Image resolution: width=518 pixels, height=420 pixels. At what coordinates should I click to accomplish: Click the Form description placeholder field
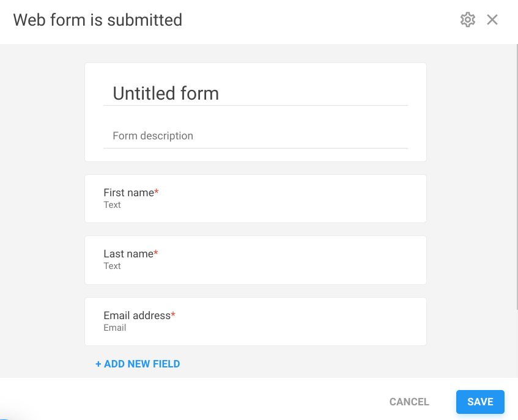(152, 136)
